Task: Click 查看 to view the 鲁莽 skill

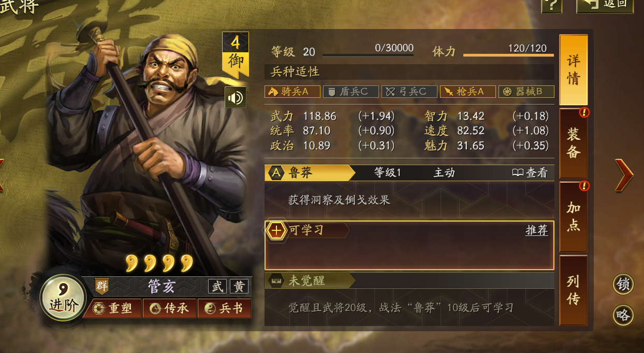Action: point(530,173)
